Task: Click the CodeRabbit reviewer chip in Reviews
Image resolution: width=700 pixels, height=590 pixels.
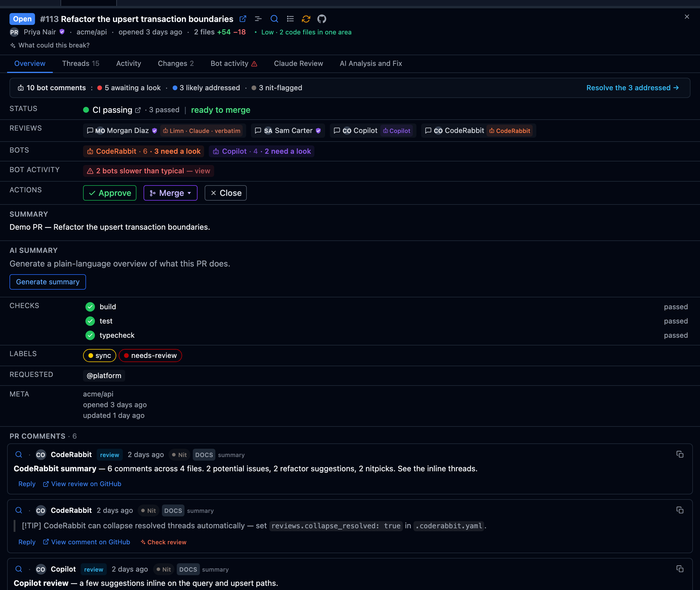Action: pyautogui.click(x=478, y=131)
